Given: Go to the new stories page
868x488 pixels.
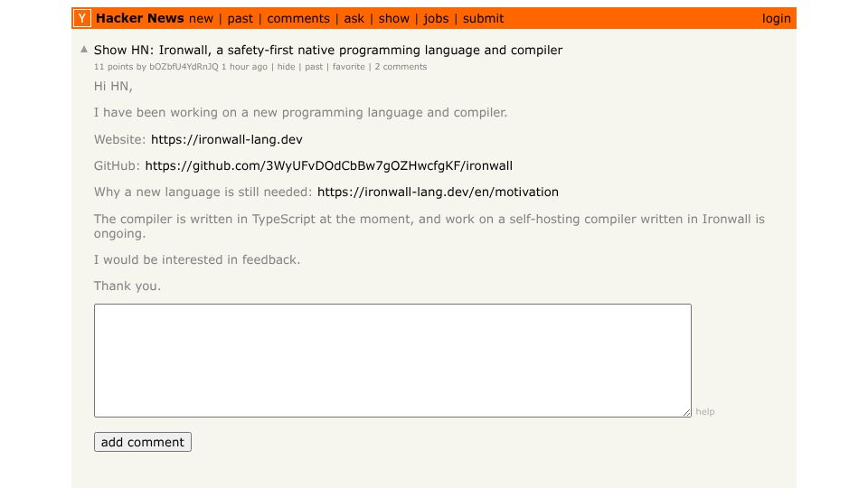Looking at the screenshot, I should pyautogui.click(x=201, y=19).
